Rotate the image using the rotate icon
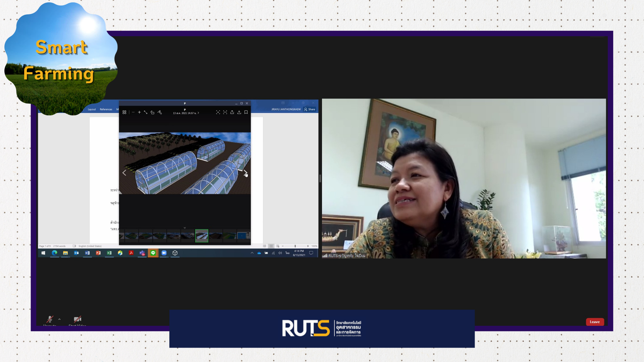644x362 pixels. click(152, 113)
